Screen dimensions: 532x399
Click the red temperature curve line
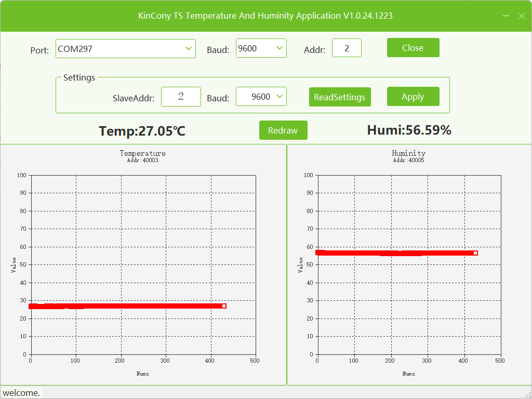coord(126,306)
